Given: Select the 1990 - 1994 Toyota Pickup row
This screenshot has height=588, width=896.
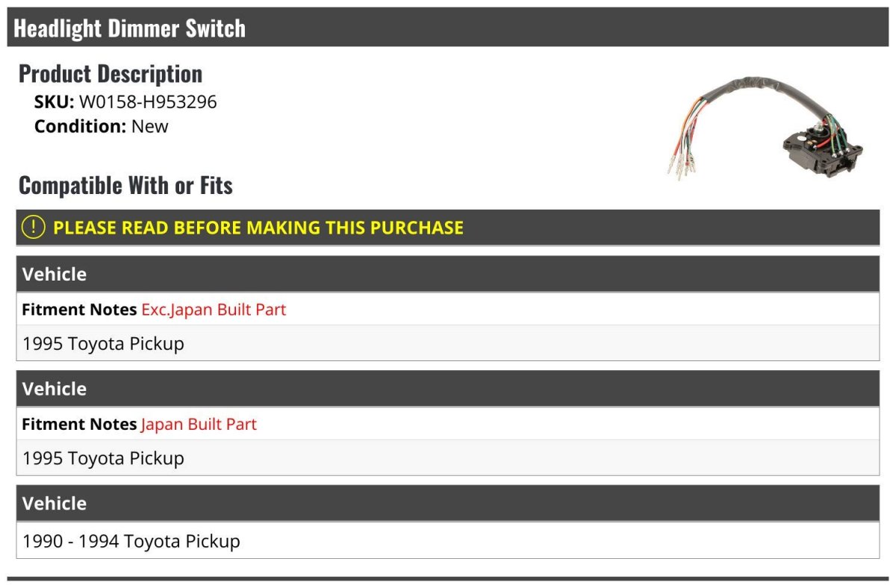Looking at the screenshot, I should (x=131, y=541).
